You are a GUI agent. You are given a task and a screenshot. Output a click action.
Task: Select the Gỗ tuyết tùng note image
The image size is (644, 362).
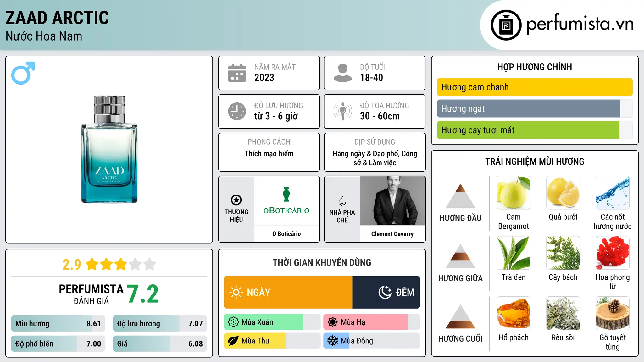click(613, 313)
